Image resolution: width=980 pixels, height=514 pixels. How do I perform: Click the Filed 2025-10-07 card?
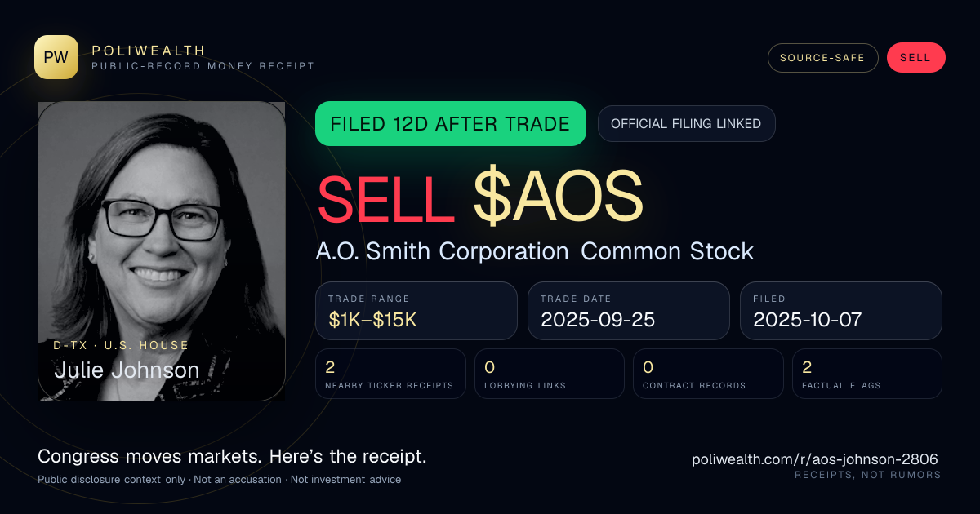[841, 311]
